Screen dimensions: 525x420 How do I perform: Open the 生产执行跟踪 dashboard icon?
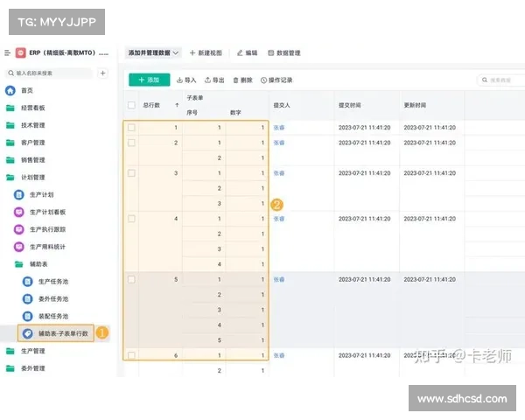point(19,229)
